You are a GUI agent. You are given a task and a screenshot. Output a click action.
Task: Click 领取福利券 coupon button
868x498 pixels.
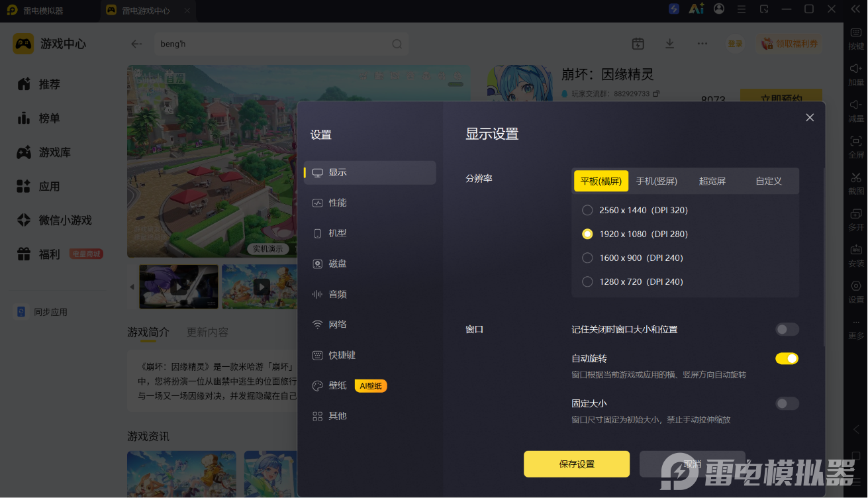point(791,44)
